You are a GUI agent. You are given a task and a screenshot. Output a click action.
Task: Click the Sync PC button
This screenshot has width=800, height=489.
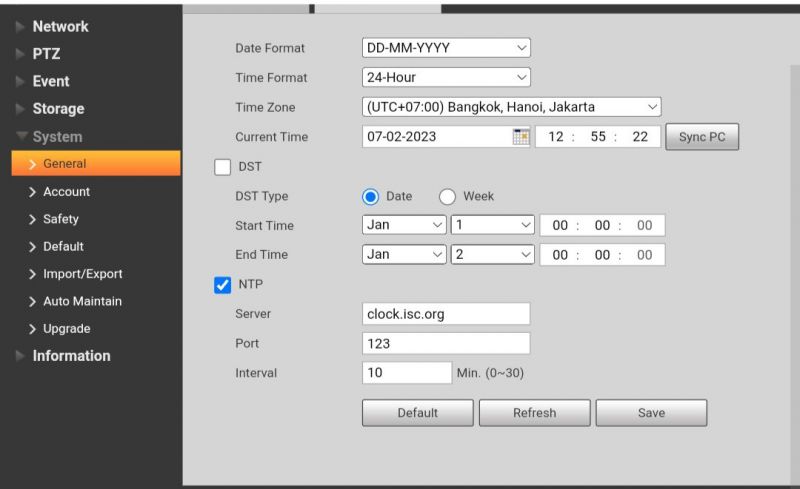click(x=701, y=137)
